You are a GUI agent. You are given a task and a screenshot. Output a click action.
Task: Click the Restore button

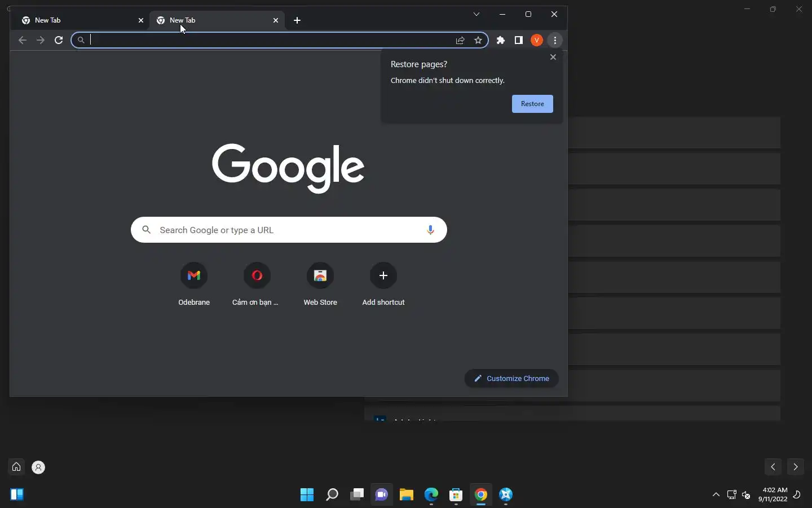coord(532,104)
